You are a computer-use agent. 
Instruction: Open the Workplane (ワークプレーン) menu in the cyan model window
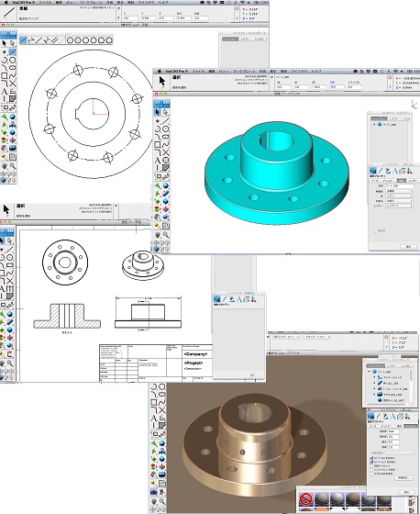pos(244,72)
